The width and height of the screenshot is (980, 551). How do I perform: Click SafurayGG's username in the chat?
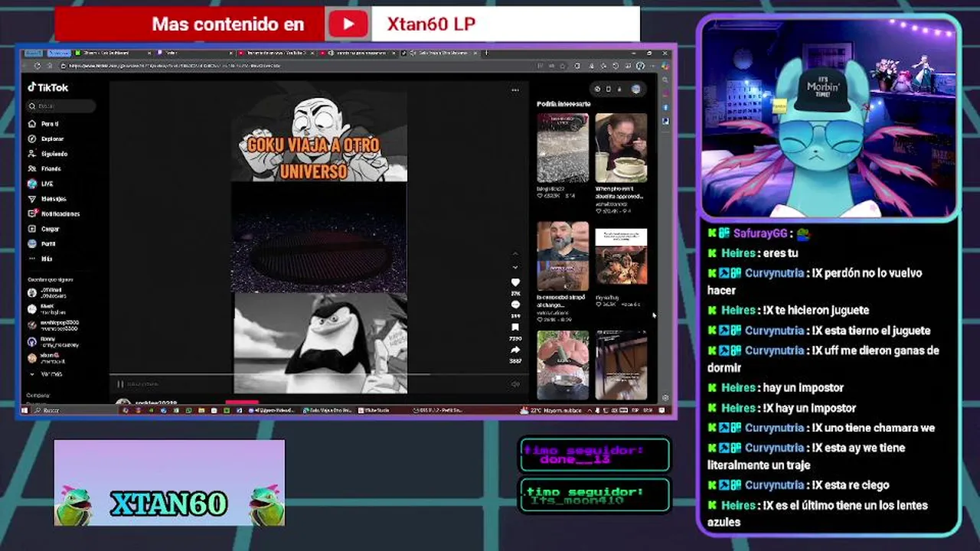pyautogui.click(x=760, y=233)
